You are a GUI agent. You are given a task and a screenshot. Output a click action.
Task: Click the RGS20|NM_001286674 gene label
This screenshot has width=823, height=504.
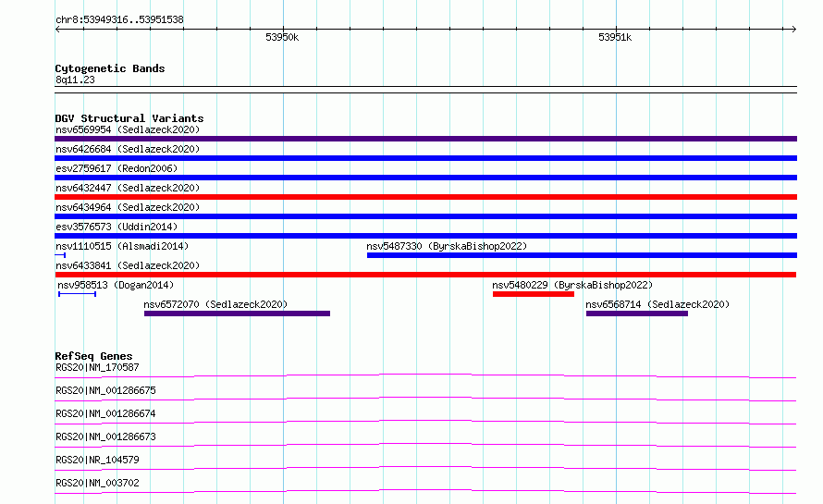pyautogui.click(x=105, y=413)
